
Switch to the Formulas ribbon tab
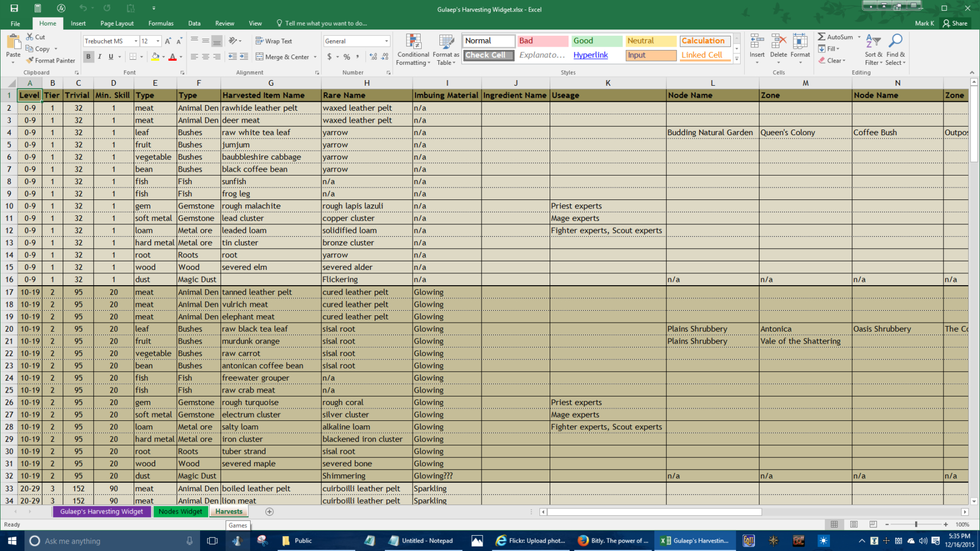(161, 23)
